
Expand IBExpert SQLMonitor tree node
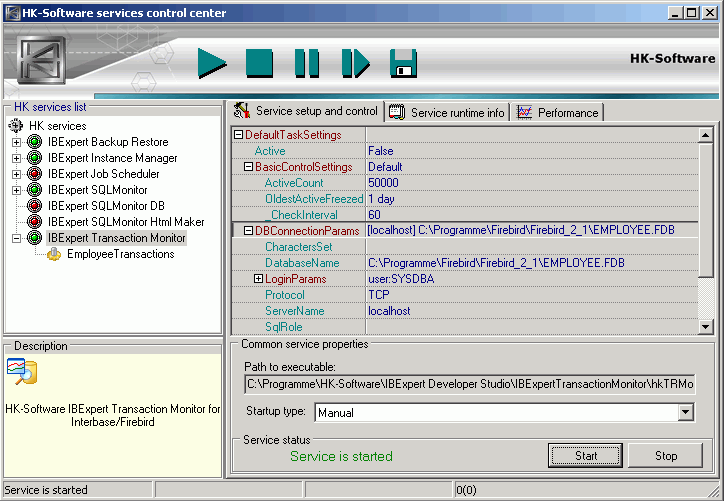16,190
